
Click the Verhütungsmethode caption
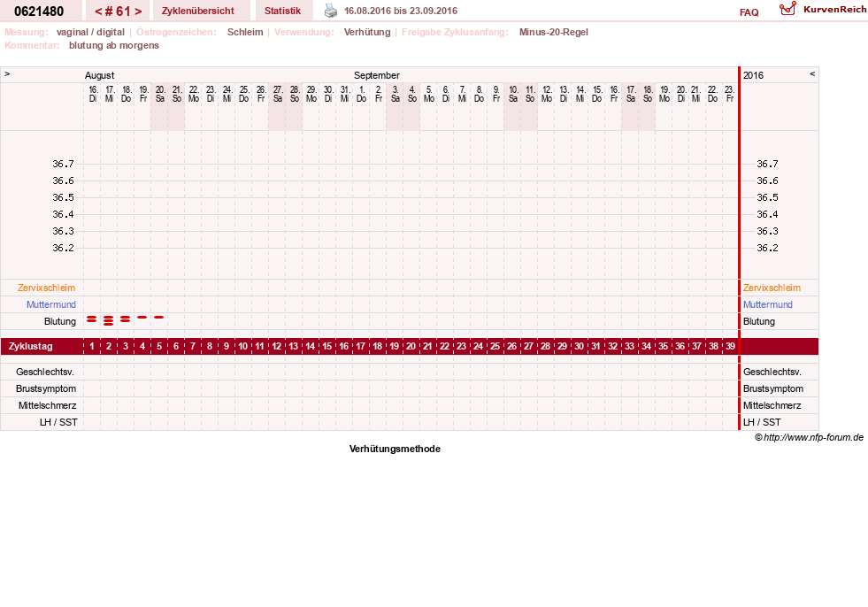tap(395, 449)
